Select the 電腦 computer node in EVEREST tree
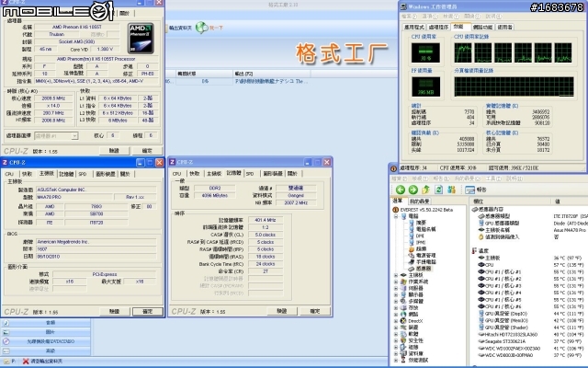This screenshot has width=588, height=368. [413, 216]
